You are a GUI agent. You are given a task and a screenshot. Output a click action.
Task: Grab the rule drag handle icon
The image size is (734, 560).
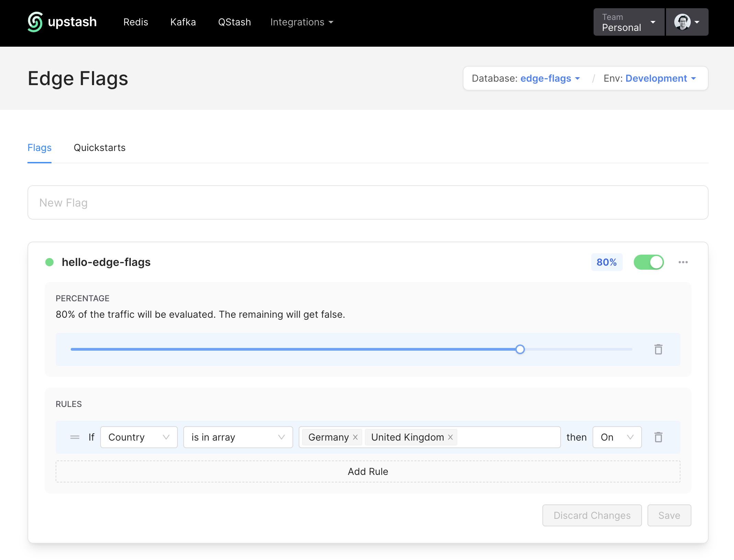[x=74, y=437]
